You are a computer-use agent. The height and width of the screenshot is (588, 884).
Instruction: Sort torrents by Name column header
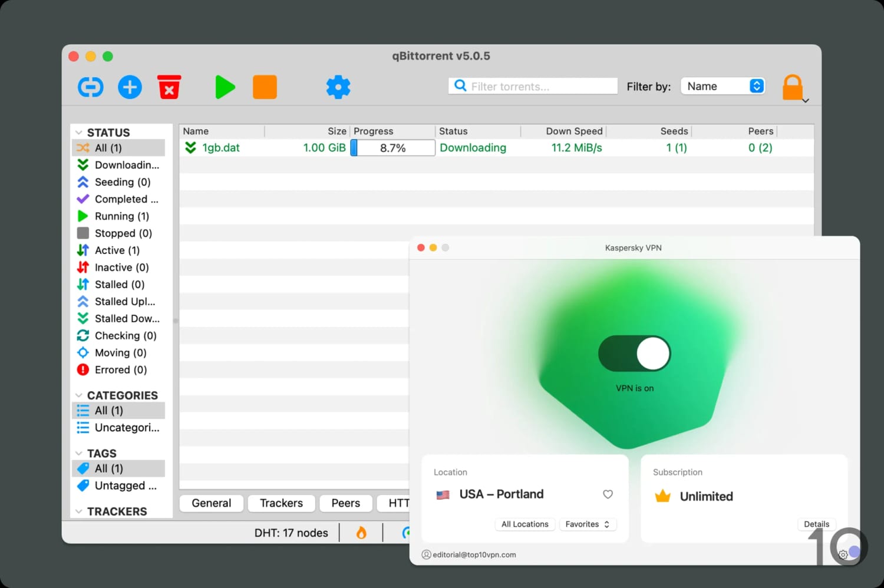point(222,131)
